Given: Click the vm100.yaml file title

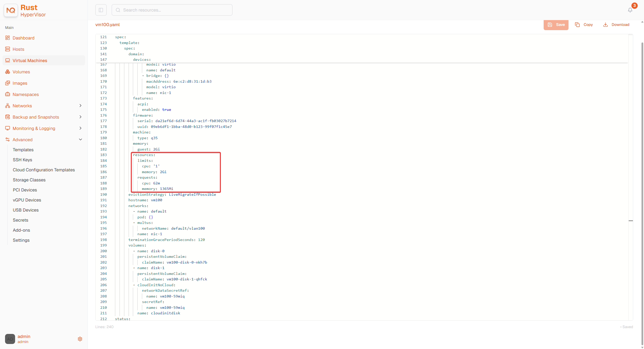Looking at the screenshot, I should click(107, 25).
